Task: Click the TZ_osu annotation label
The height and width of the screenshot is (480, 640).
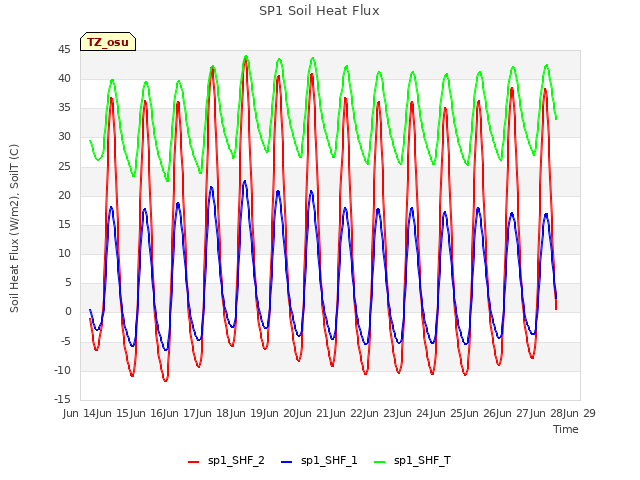Action: (108, 42)
